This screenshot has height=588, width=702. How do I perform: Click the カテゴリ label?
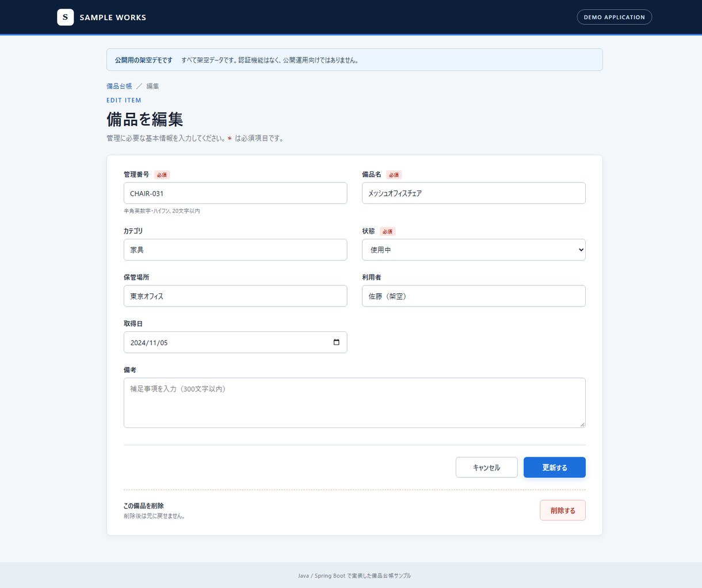(133, 231)
